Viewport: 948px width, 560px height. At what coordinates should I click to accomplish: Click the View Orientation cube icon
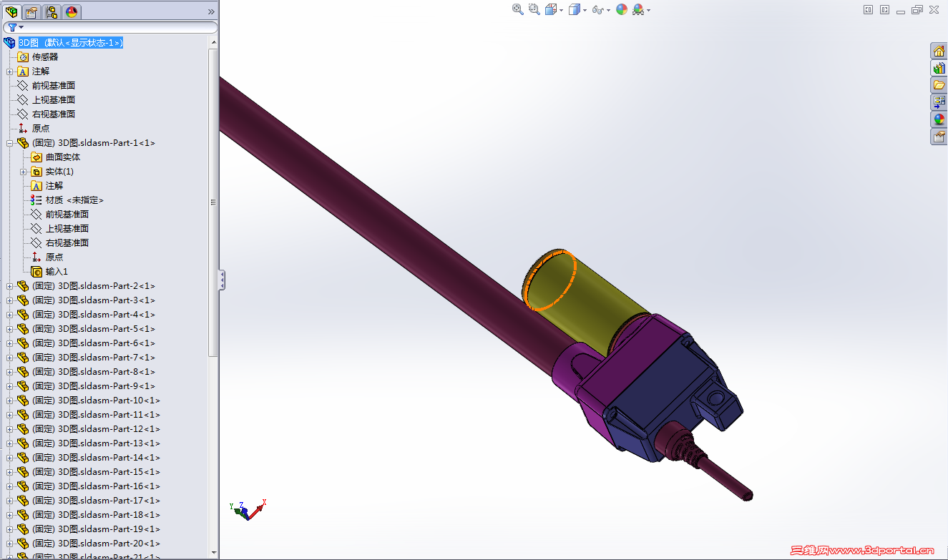click(551, 9)
